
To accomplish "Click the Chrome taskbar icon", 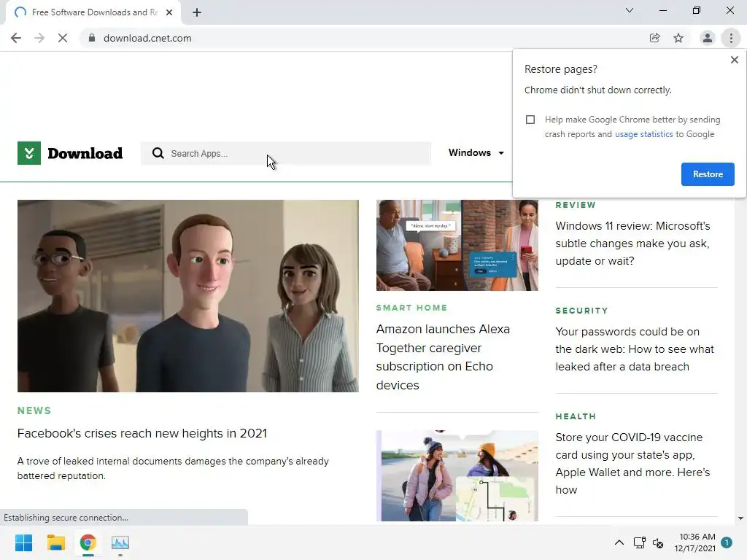I will coord(88,542).
